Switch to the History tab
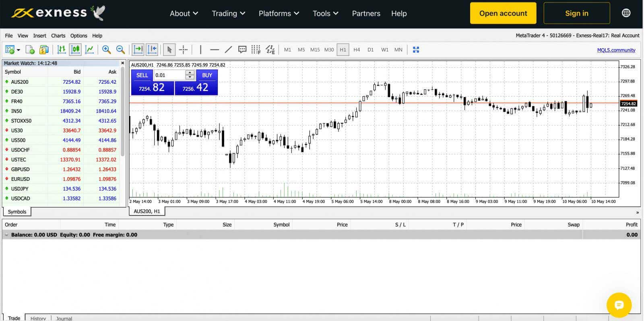Viewport: 644px width, 321px height. click(38, 318)
